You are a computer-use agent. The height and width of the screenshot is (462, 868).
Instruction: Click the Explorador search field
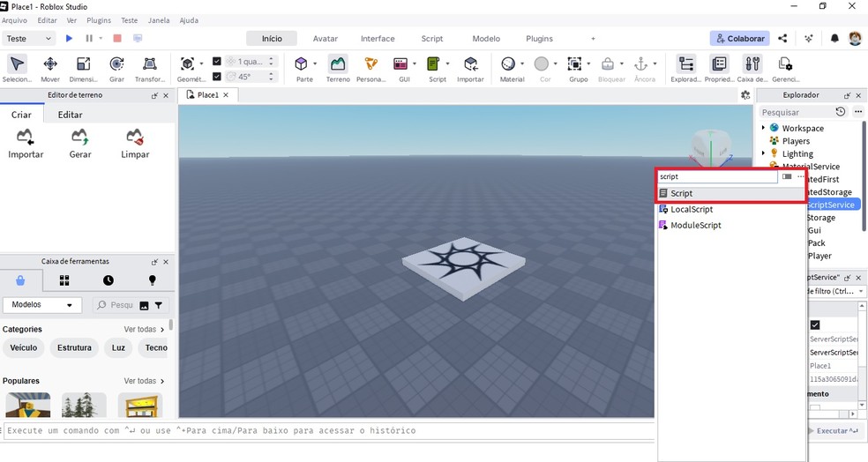(x=796, y=112)
